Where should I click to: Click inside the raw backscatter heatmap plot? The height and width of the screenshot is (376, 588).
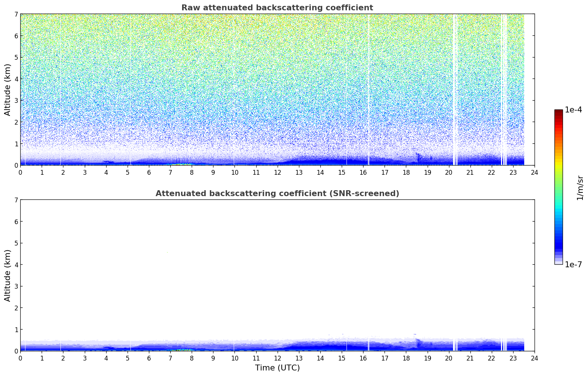[277, 90]
